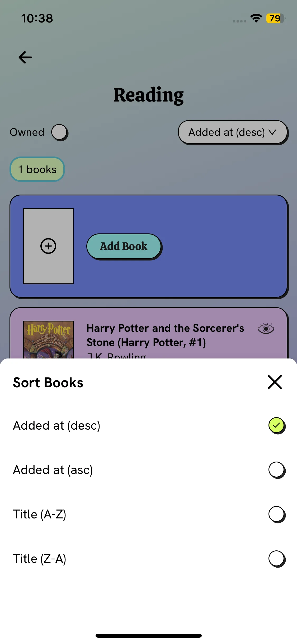Click the chevron in sort dropdown

[x=272, y=132]
